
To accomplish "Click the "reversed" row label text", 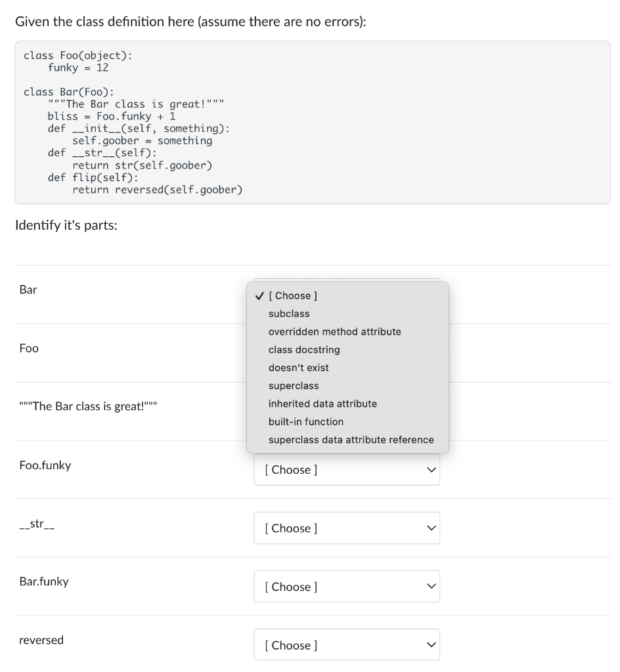I will [x=41, y=640].
